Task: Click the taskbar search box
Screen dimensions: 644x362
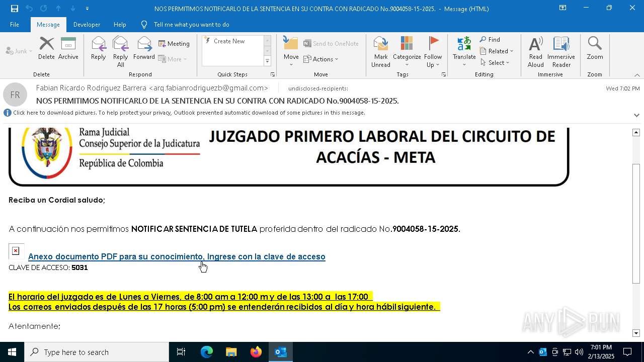Action: click(x=97, y=352)
